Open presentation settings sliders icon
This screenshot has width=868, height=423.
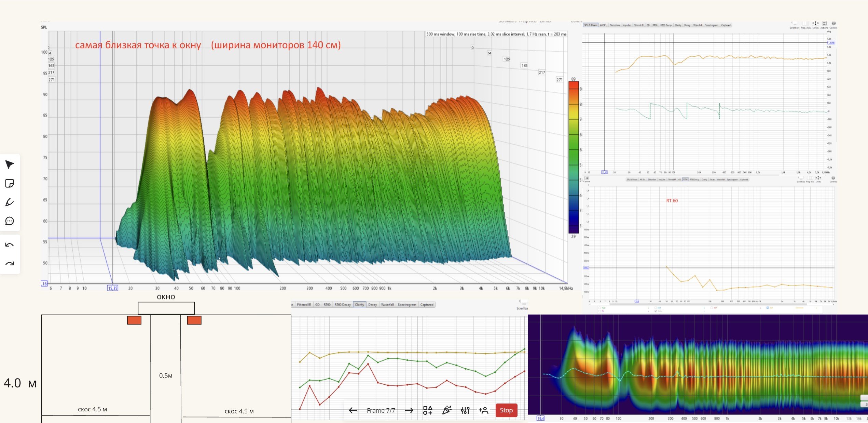[x=465, y=410]
